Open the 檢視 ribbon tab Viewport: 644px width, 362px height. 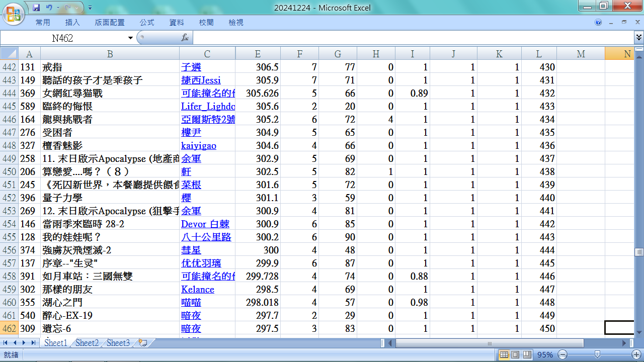point(236,22)
